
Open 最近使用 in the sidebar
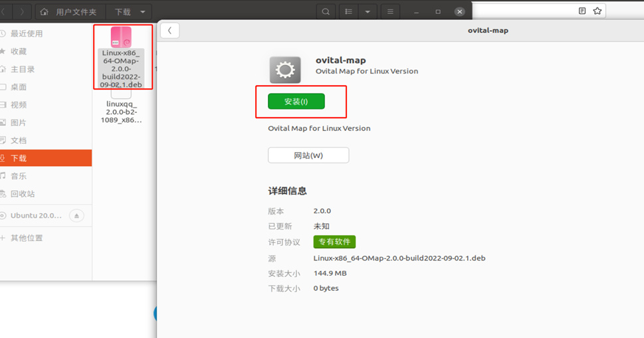(x=27, y=33)
